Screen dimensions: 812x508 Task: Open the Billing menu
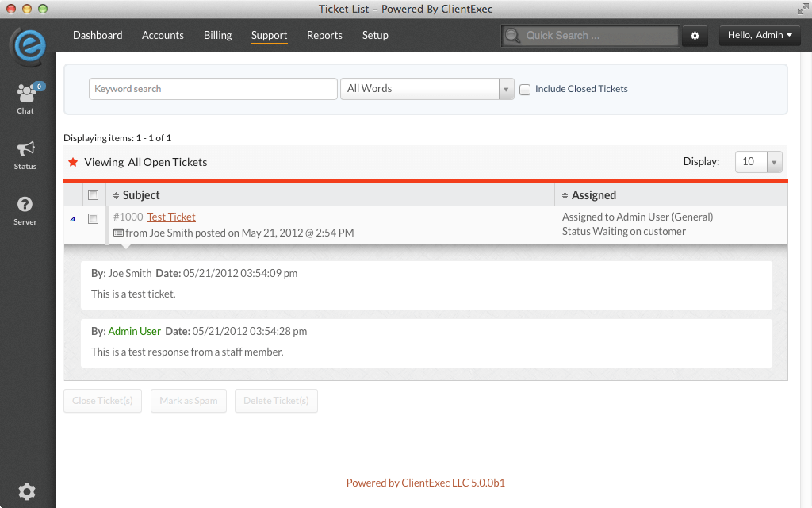[x=217, y=36]
